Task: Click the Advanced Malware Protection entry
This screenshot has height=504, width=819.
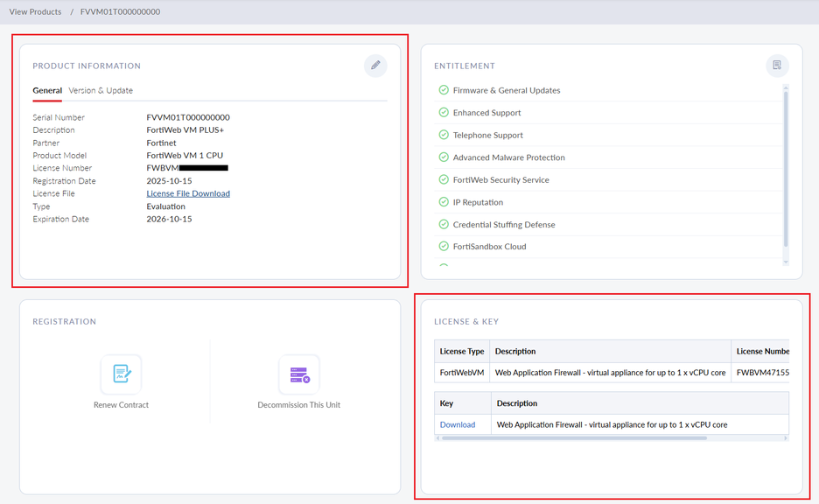Action: [x=508, y=157]
